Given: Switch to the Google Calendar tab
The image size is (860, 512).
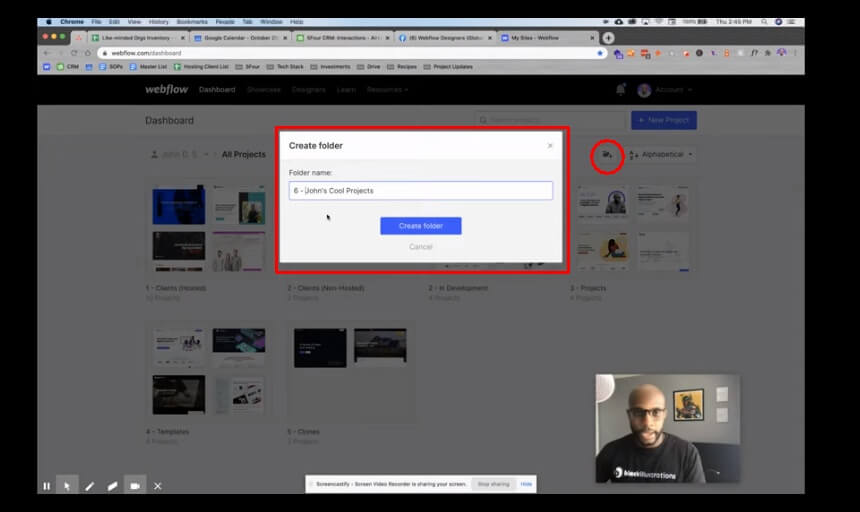Looking at the screenshot, I should [241, 38].
